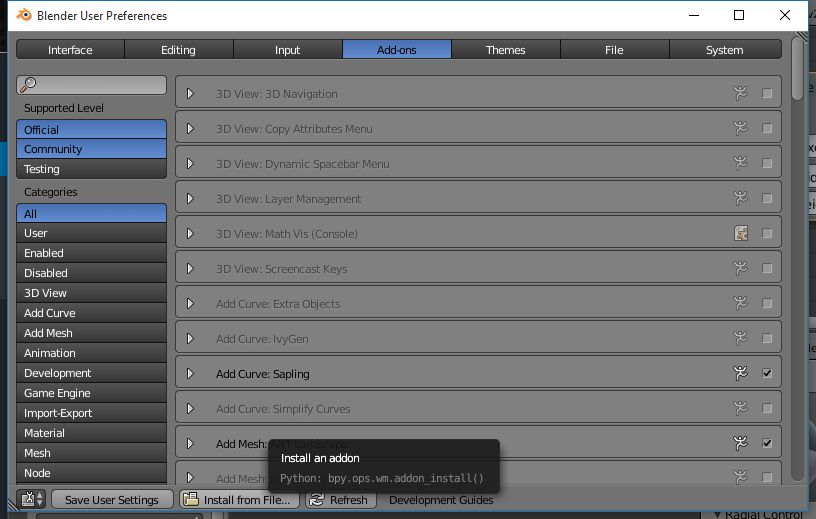
Task: Open Development Guides link
Action: [x=441, y=500]
